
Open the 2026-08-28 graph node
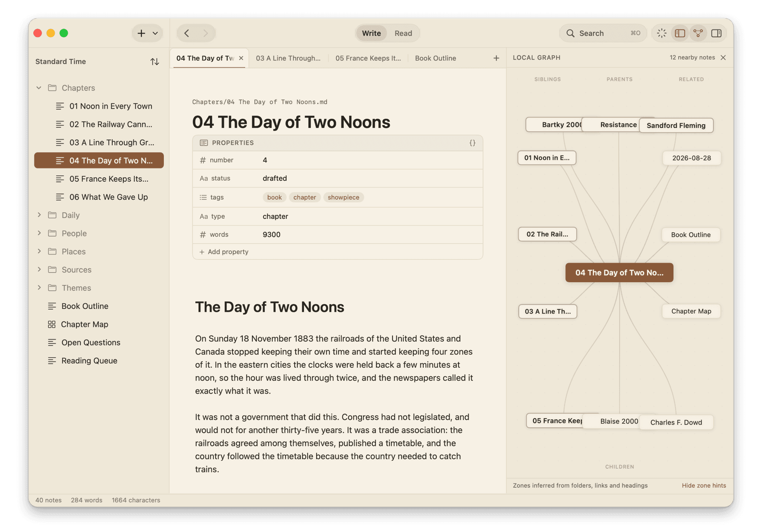pyautogui.click(x=691, y=158)
